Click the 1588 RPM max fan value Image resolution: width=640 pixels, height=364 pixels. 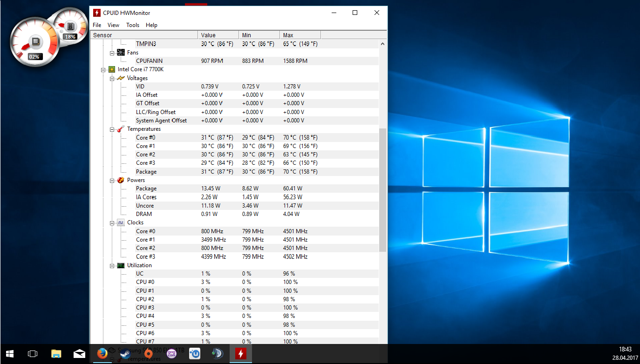[295, 61]
